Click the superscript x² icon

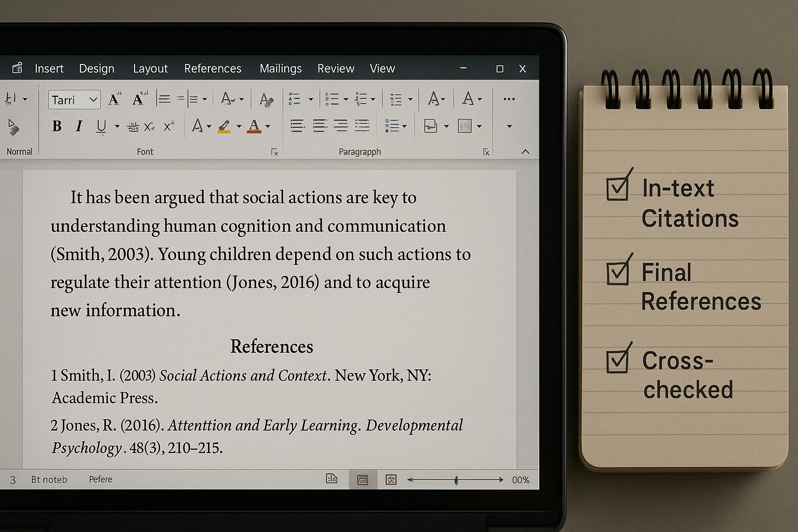tap(169, 126)
